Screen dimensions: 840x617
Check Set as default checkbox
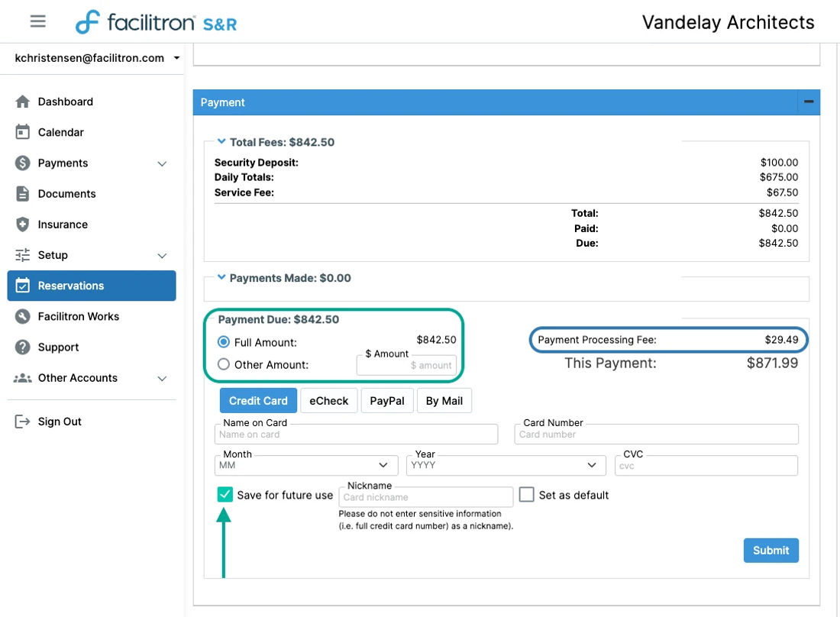(527, 494)
